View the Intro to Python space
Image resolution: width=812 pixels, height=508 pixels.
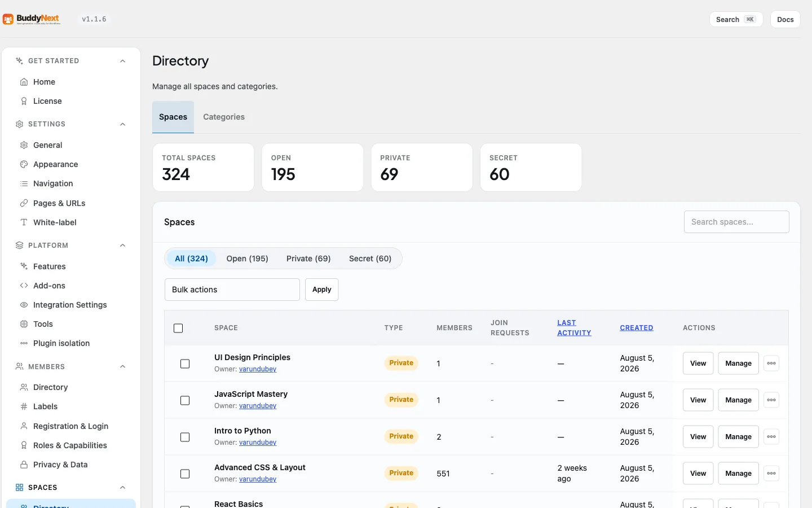click(x=698, y=437)
